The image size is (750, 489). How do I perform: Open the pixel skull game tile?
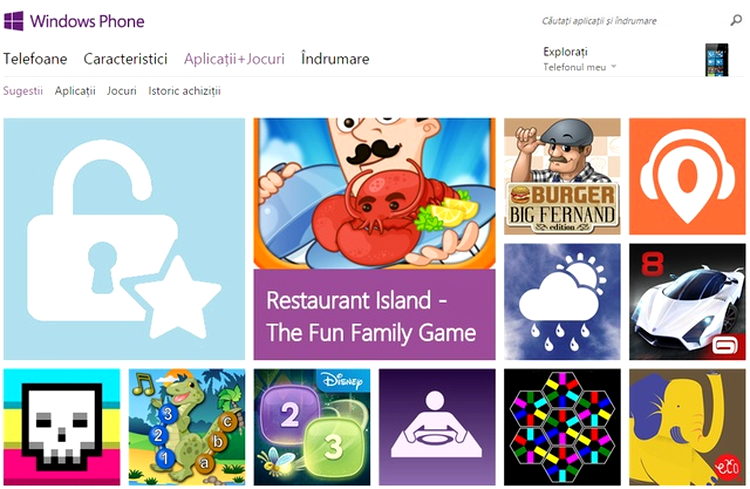tap(62, 427)
